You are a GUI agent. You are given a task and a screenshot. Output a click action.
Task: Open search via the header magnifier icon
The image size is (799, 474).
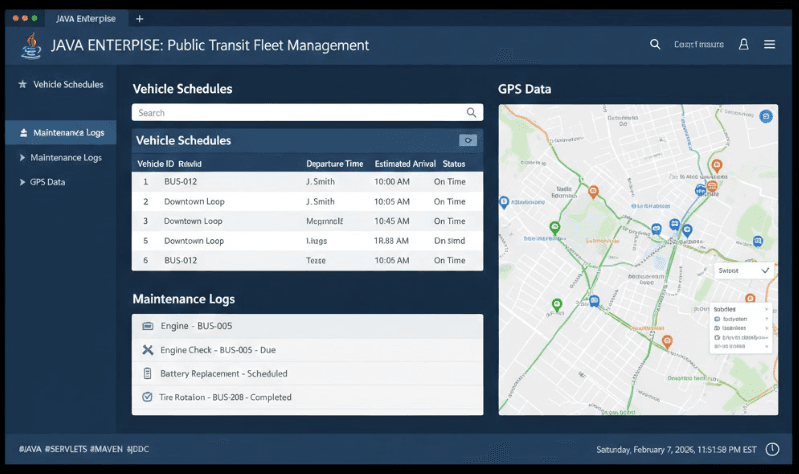point(655,44)
